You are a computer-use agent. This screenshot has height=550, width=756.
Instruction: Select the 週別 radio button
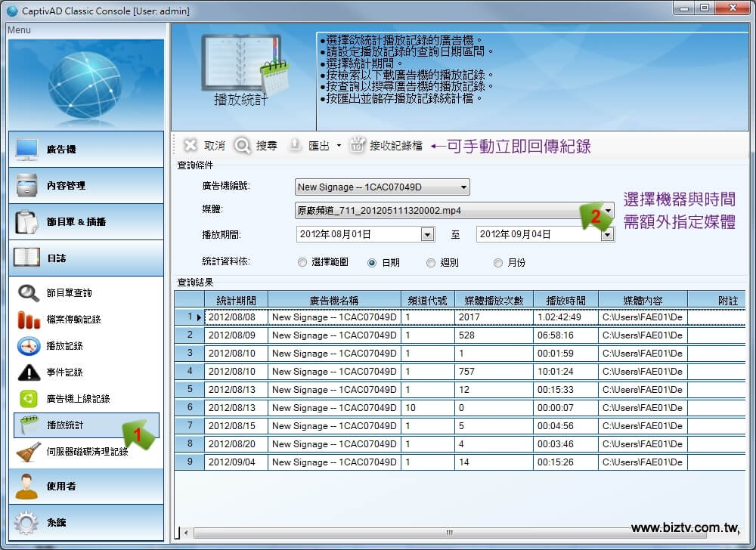point(430,263)
